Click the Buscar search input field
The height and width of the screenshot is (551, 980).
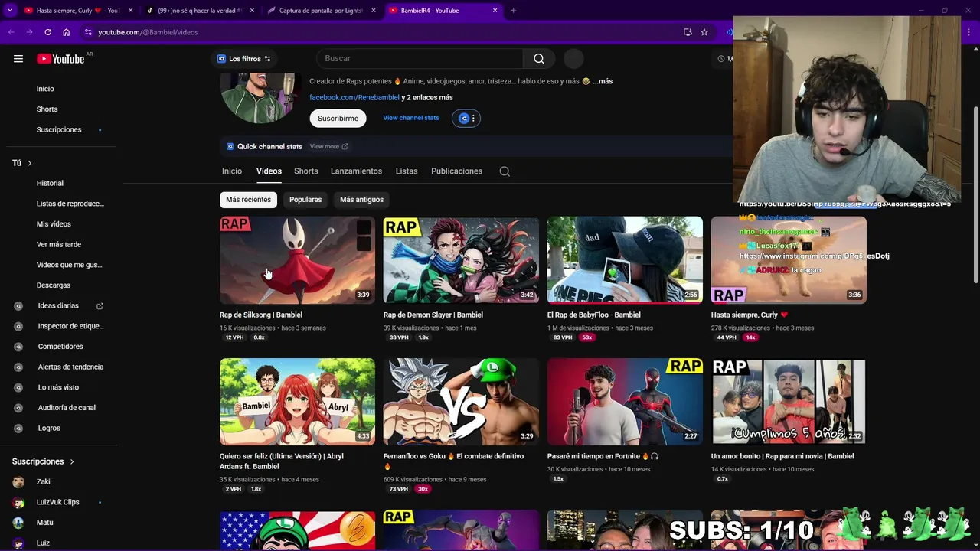(x=420, y=59)
